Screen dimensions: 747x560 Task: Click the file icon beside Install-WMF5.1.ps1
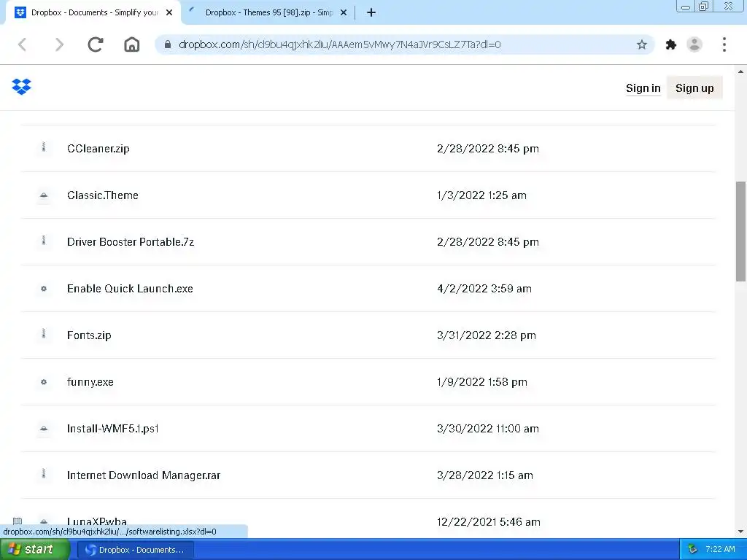point(44,429)
